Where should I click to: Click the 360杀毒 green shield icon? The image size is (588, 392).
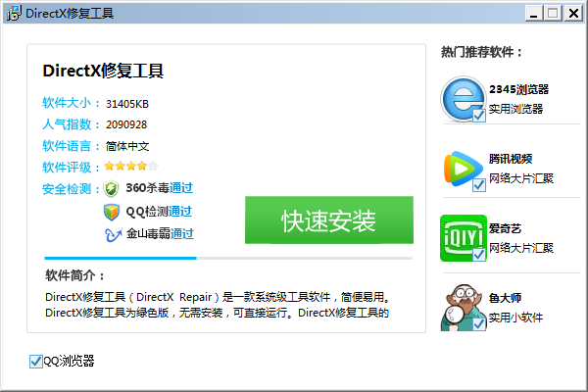[112, 189]
